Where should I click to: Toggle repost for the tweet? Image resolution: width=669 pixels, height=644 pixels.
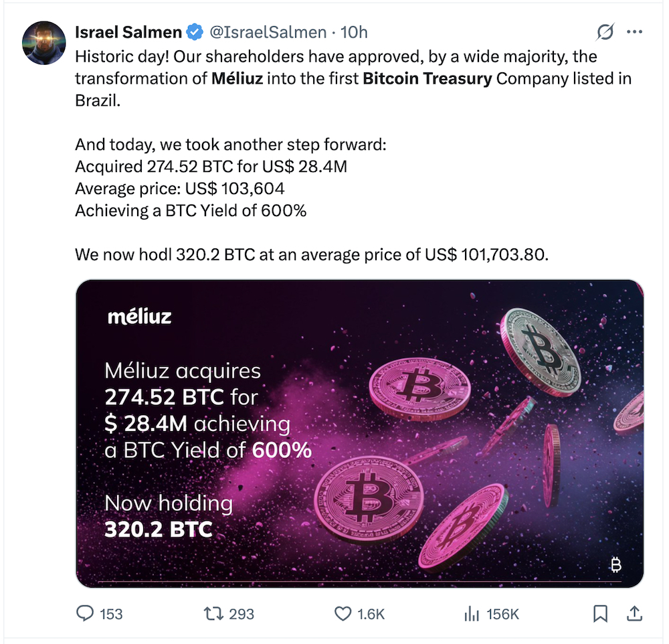[x=213, y=613]
